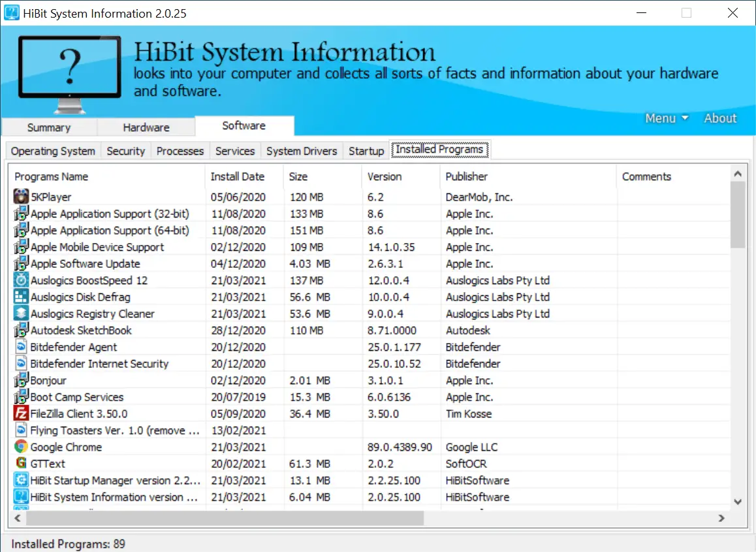Click the HiBit title bar app icon
The height and width of the screenshot is (552, 756).
[12, 12]
